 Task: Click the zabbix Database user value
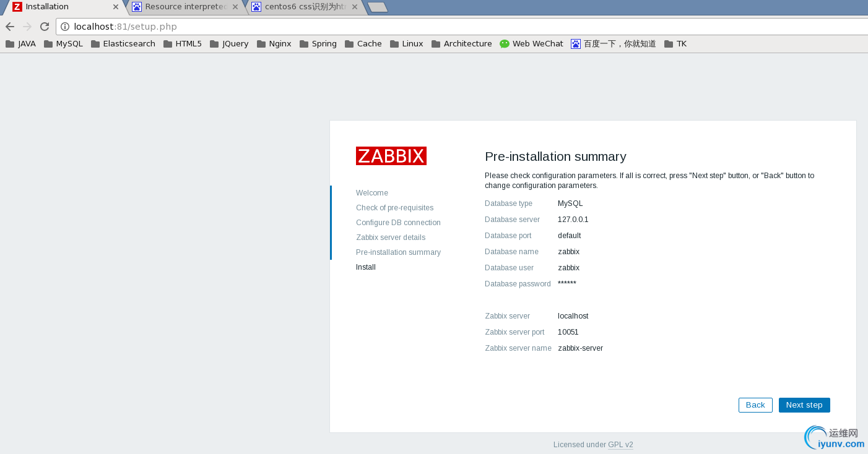point(569,268)
